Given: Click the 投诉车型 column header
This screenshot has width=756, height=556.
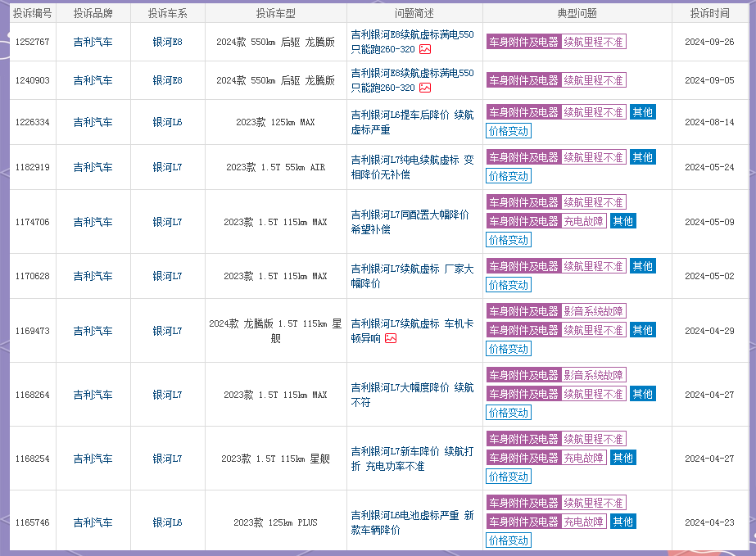Looking at the screenshot, I should click(276, 13).
